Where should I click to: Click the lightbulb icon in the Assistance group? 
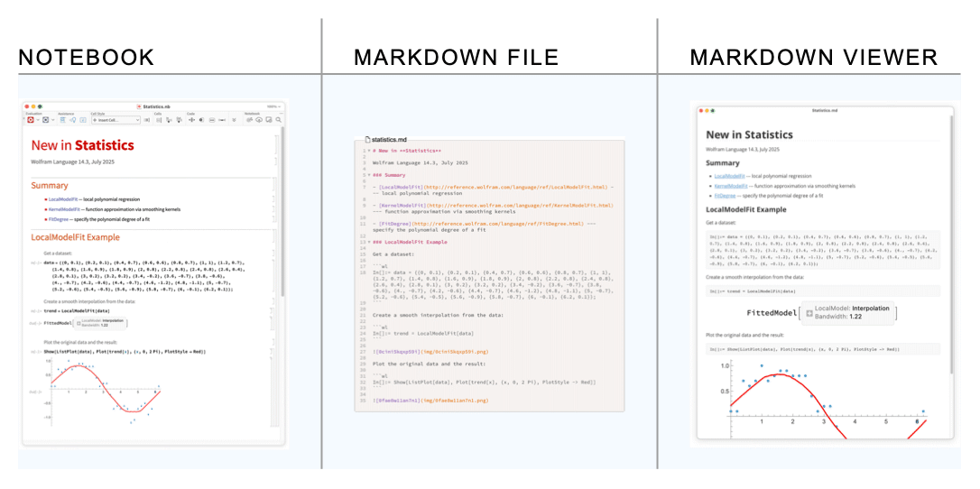tap(73, 120)
